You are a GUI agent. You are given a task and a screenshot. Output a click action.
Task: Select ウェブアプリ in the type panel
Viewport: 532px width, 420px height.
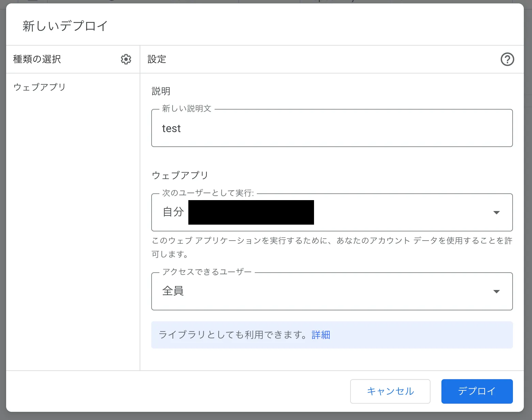coord(39,87)
